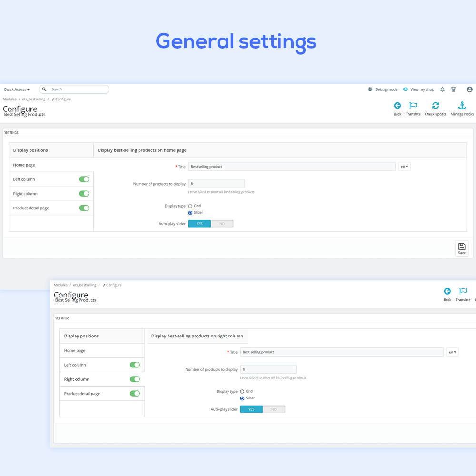Select Right column tab in bottom panel
This screenshot has height=476, width=476.
pos(77,379)
